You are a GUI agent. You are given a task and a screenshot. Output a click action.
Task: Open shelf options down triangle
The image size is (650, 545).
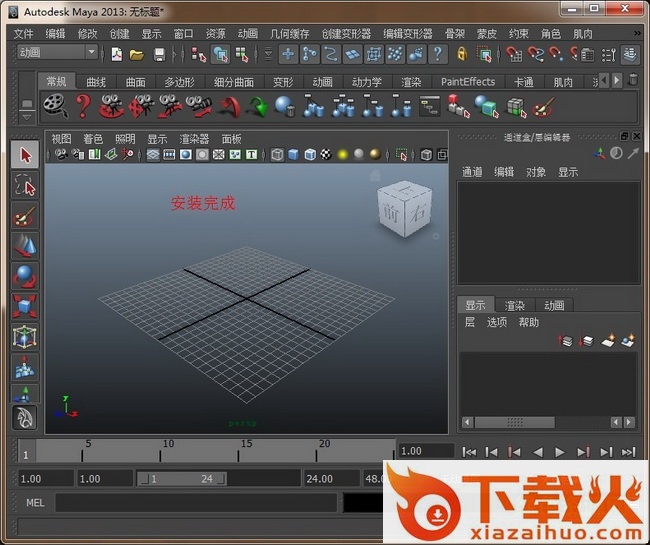[27, 118]
